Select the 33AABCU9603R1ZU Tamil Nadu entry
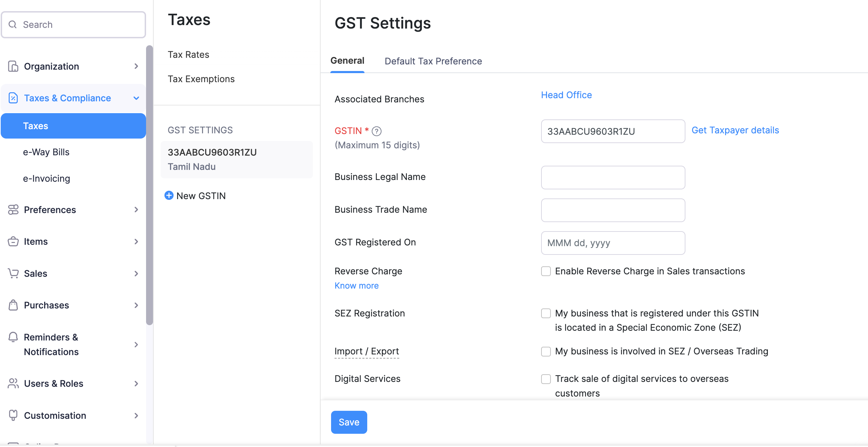Image resolution: width=868 pixels, height=447 pixels. [x=236, y=159]
